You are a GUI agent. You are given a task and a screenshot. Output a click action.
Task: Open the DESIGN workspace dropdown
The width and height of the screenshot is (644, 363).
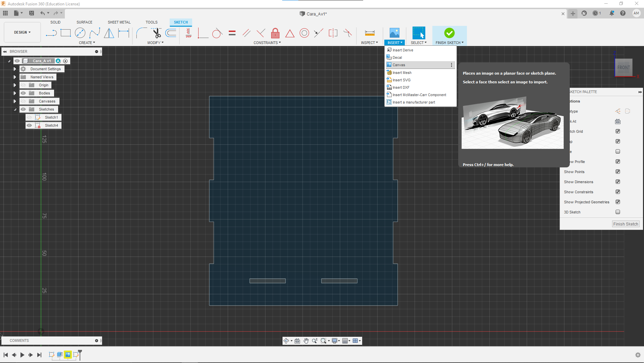[22, 32]
